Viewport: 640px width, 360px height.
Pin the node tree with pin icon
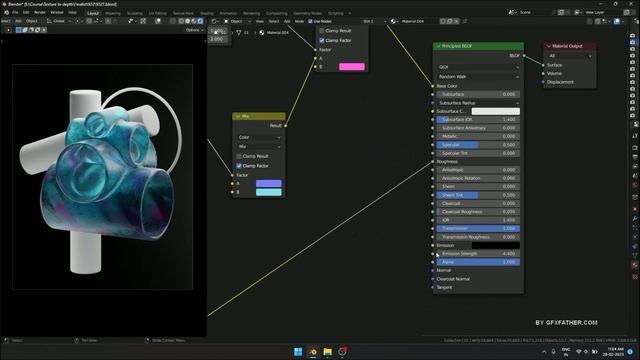click(x=464, y=21)
